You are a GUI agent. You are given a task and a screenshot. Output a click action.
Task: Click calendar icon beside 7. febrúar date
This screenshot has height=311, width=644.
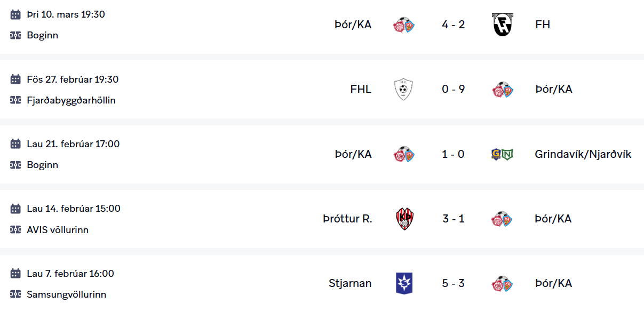click(x=15, y=274)
